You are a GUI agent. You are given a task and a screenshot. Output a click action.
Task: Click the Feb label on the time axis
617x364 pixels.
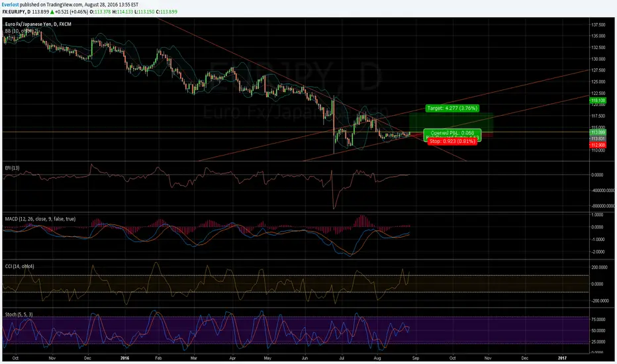[x=159, y=358]
